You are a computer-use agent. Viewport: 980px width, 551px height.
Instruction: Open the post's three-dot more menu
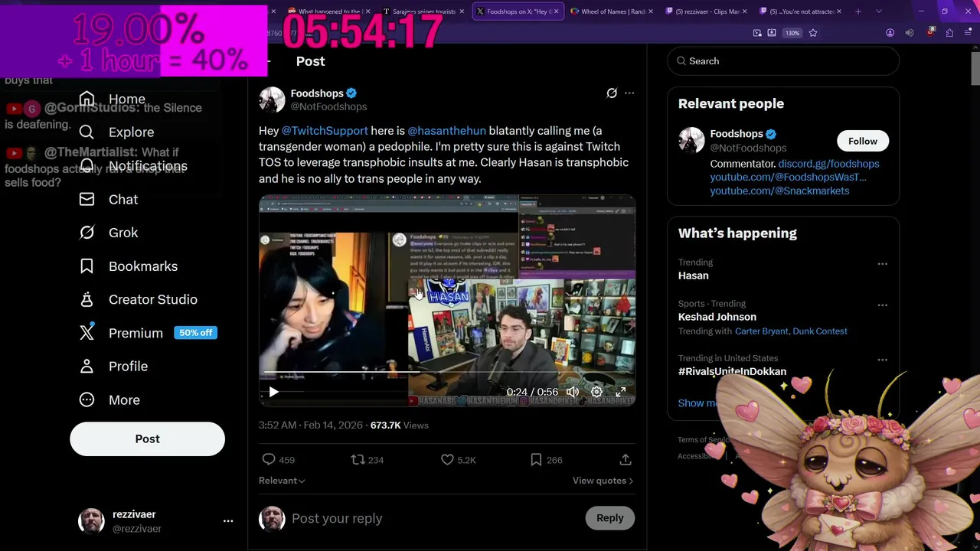click(x=629, y=93)
